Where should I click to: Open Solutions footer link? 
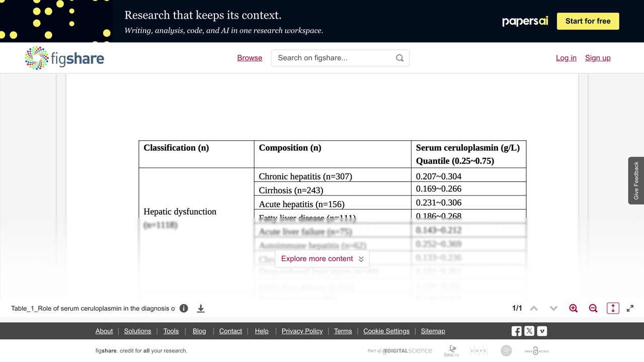[137, 331]
